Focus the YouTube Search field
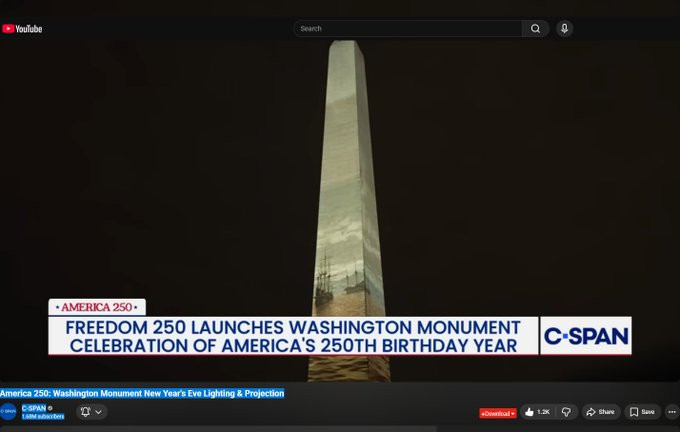Image resolution: width=680 pixels, height=432 pixels. 408,29
